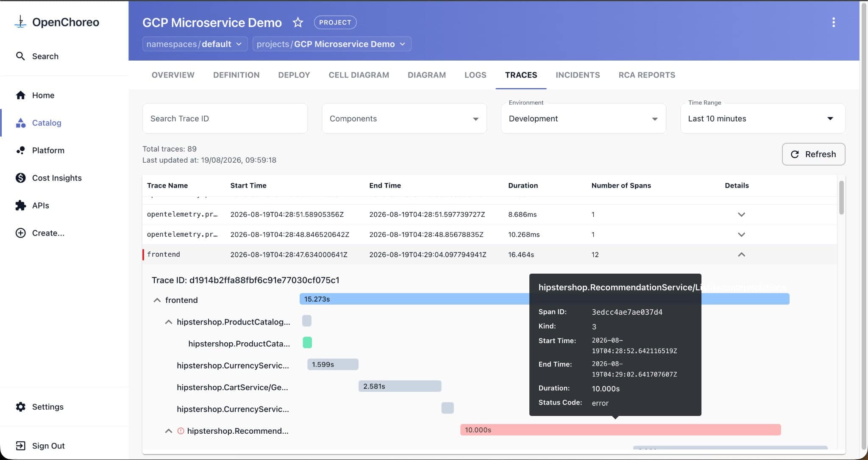Viewport: 868px width, 460px height.
Task: Open the Environment Development dropdown
Action: coord(584,119)
